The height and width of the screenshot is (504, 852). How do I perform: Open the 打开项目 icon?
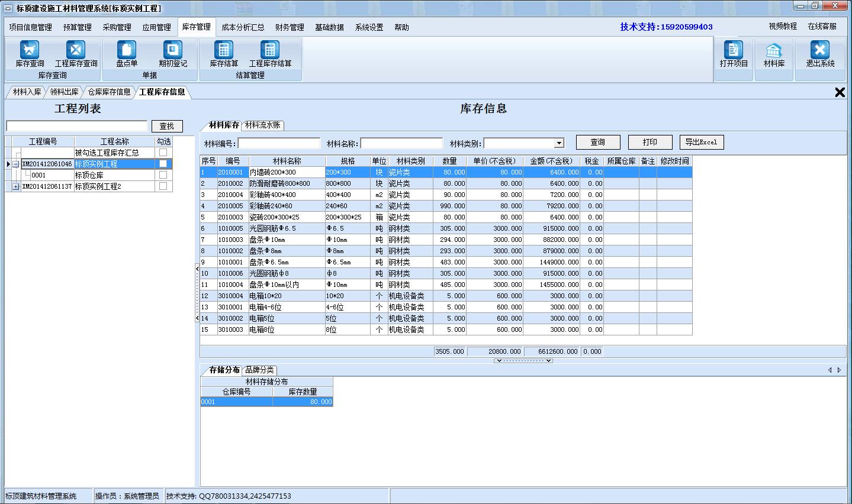[x=734, y=57]
